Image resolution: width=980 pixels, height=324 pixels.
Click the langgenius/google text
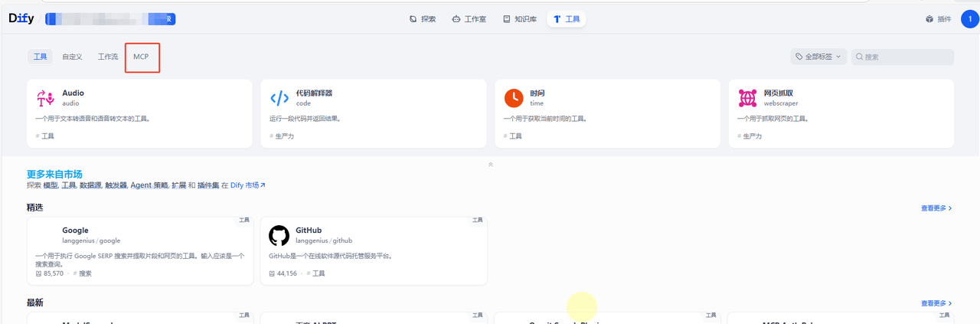[x=91, y=241]
